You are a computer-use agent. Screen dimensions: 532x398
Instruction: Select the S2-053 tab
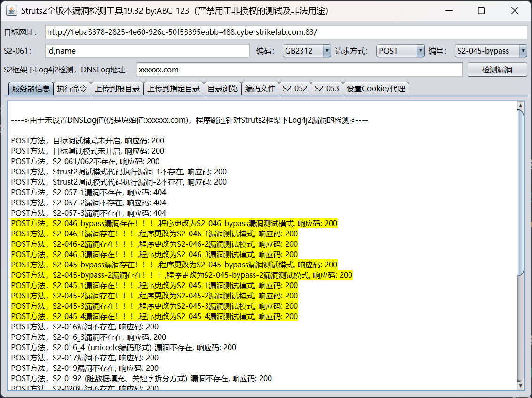(327, 88)
